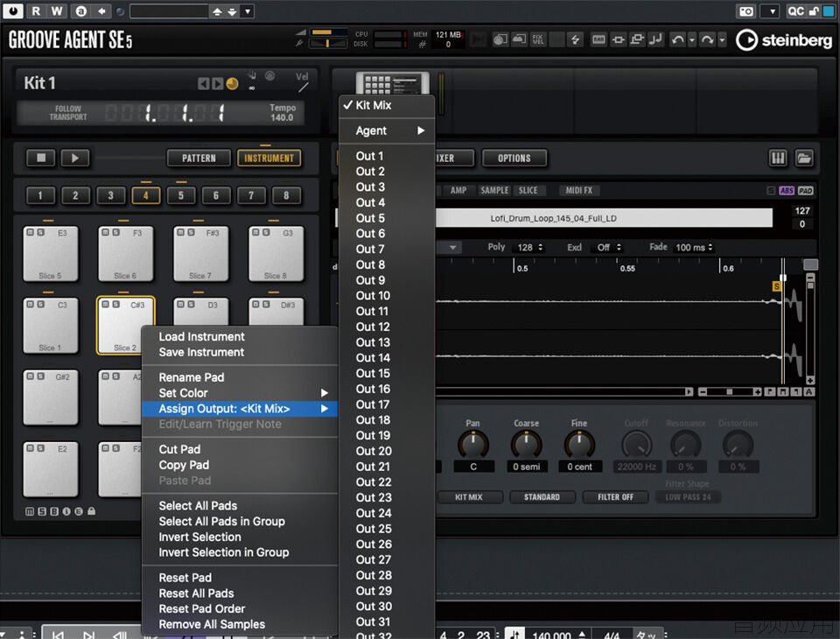This screenshot has height=639, width=840.
Task: Choose Out 5 from output list
Action: coord(387,218)
